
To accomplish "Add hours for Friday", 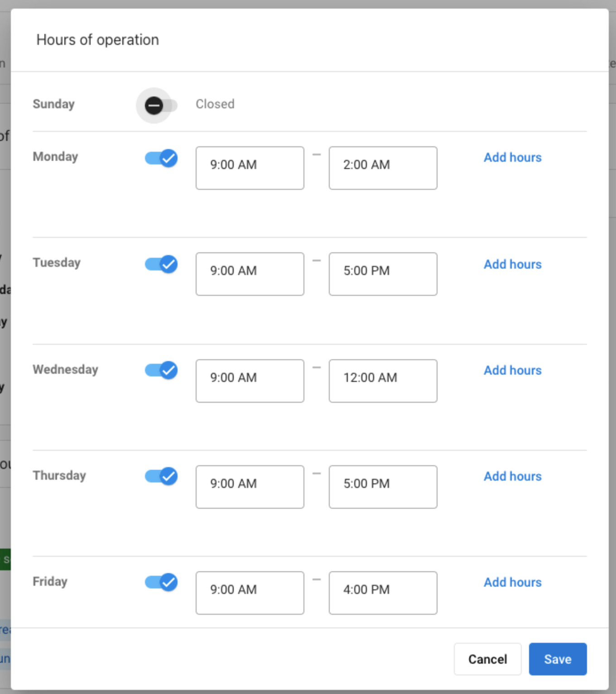I will (x=513, y=582).
